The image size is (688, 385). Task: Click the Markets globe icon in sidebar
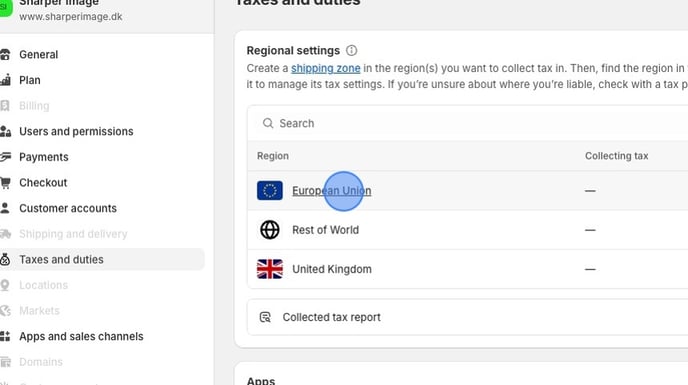coord(5,311)
